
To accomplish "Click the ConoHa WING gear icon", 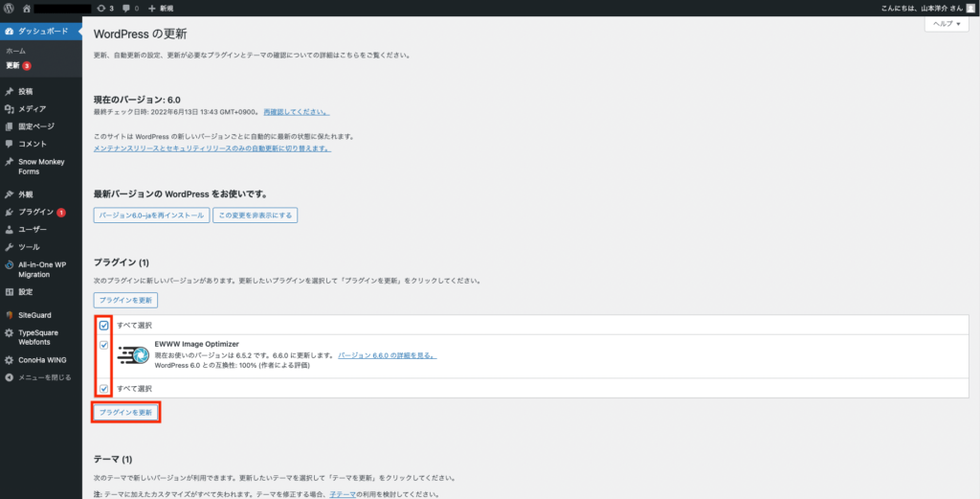I will 9,360.
